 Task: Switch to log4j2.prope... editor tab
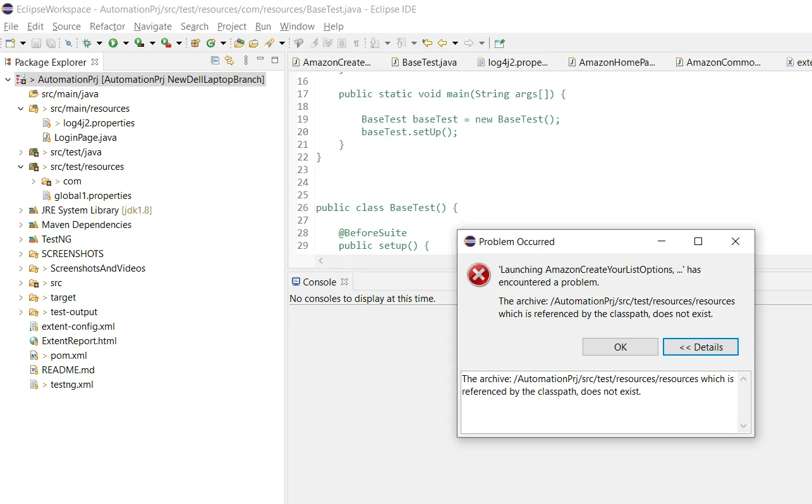coord(512,62)
